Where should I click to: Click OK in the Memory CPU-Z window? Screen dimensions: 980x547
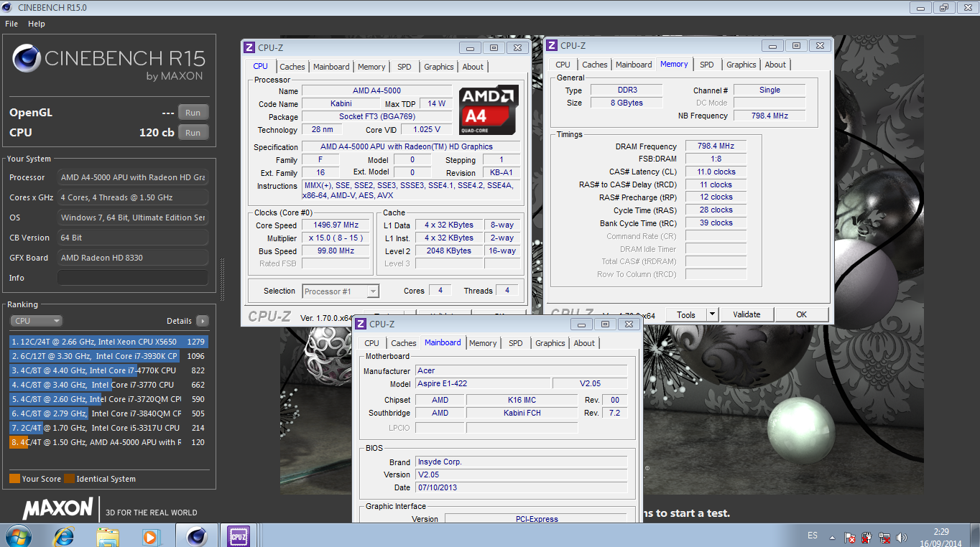pyautogui.click(x=802, y=314)
